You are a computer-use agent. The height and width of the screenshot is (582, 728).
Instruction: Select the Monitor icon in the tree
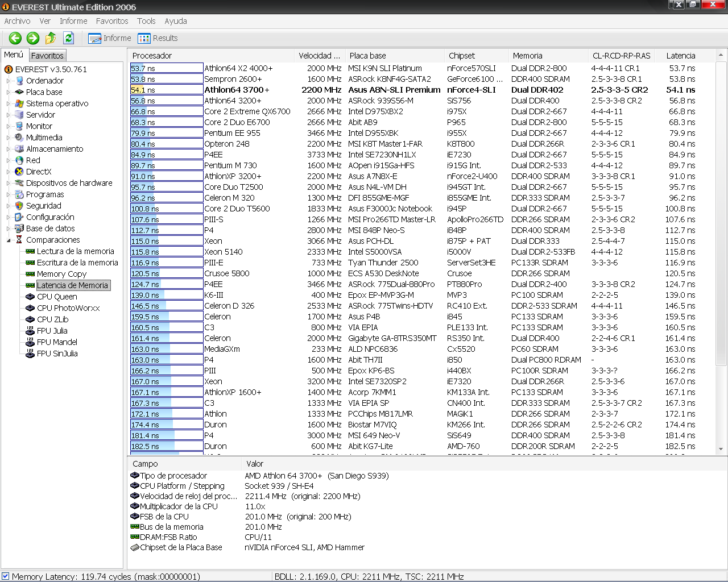pyautogui.click(x=19, y=126)
